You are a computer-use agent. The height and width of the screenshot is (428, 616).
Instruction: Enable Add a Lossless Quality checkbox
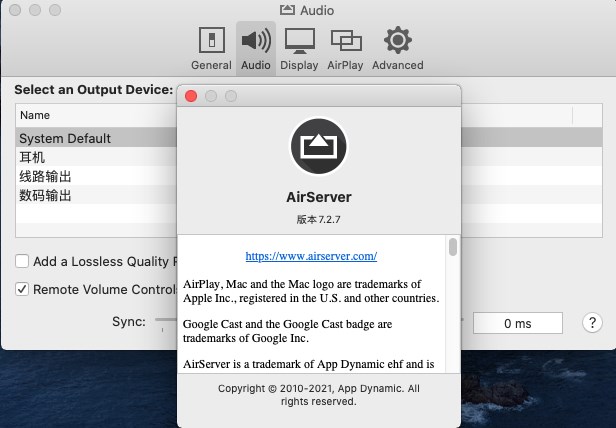pyautogui.click(x=22, y=262)
